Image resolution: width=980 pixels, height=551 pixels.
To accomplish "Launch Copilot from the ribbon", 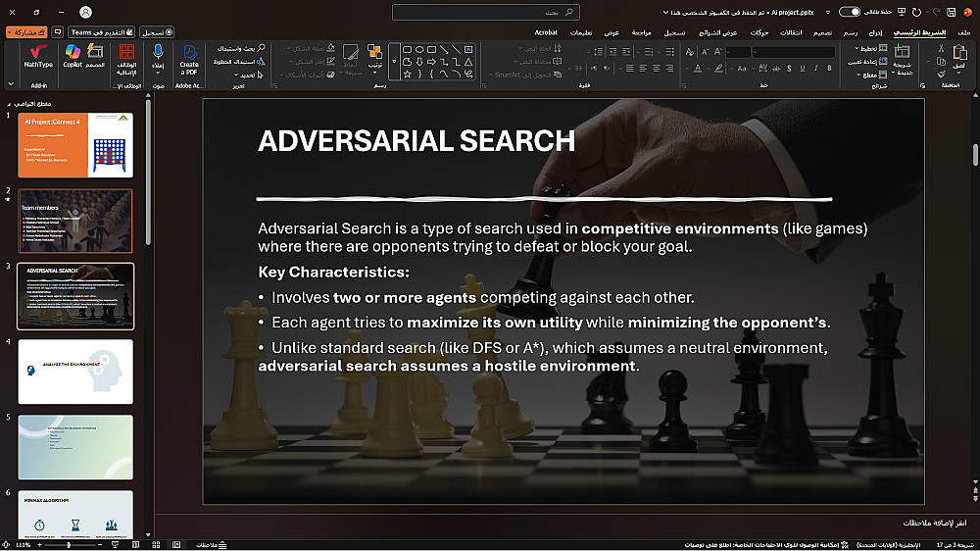I will (x=73, y=56).
